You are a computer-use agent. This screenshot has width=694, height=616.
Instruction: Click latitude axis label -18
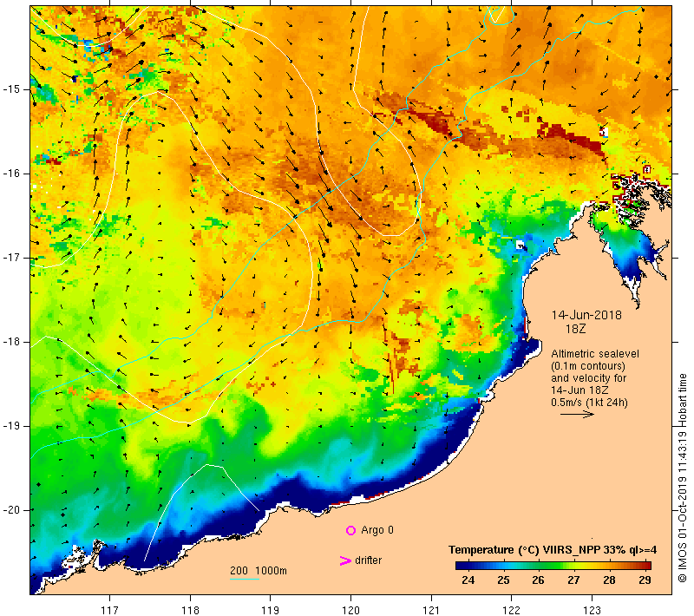[11, 342]
